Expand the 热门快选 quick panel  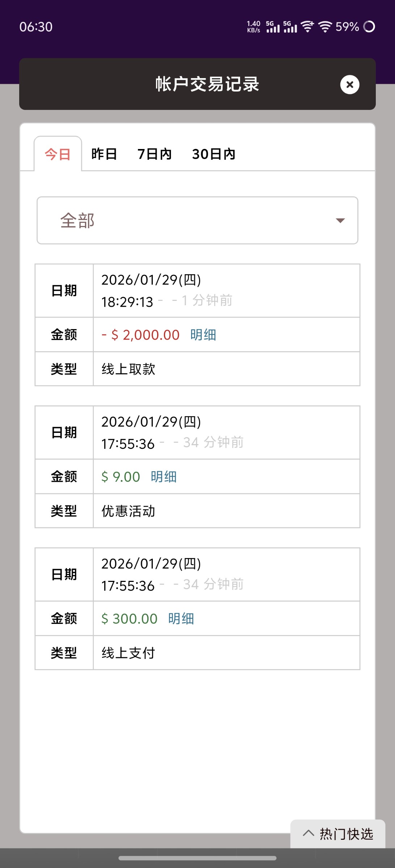(346, 834)
